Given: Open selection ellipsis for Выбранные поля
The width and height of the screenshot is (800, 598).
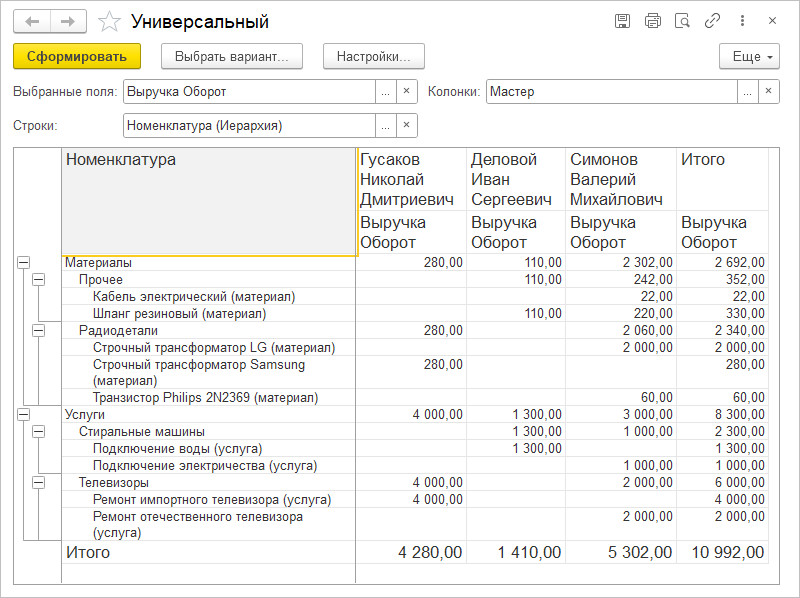Looking at the screenshot, I should point(385,92).
